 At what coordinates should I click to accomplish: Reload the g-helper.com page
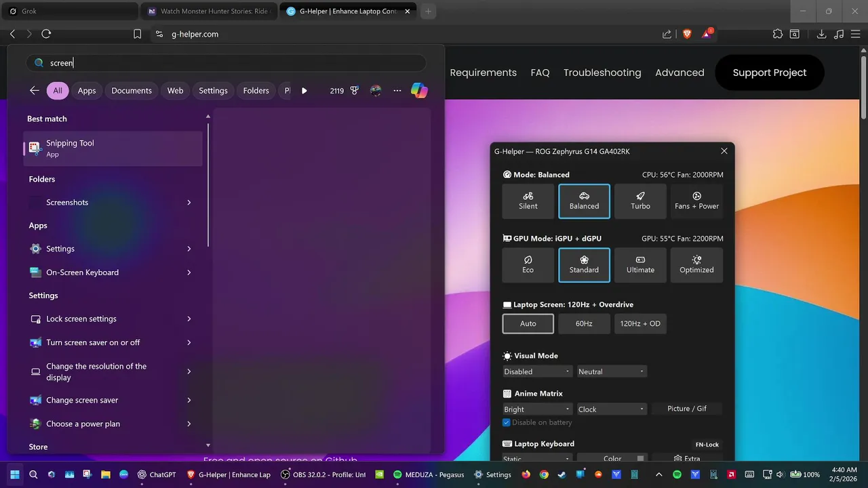[x=46, y=34]
